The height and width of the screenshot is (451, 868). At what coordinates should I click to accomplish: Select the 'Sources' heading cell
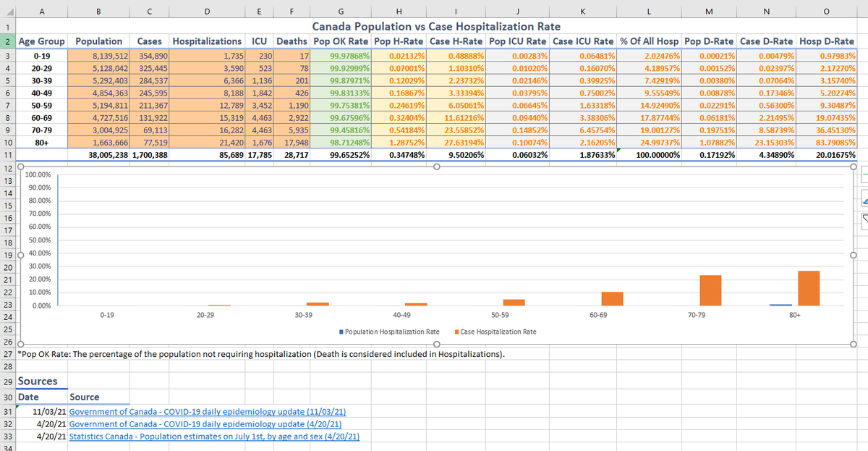click(42, 382)
